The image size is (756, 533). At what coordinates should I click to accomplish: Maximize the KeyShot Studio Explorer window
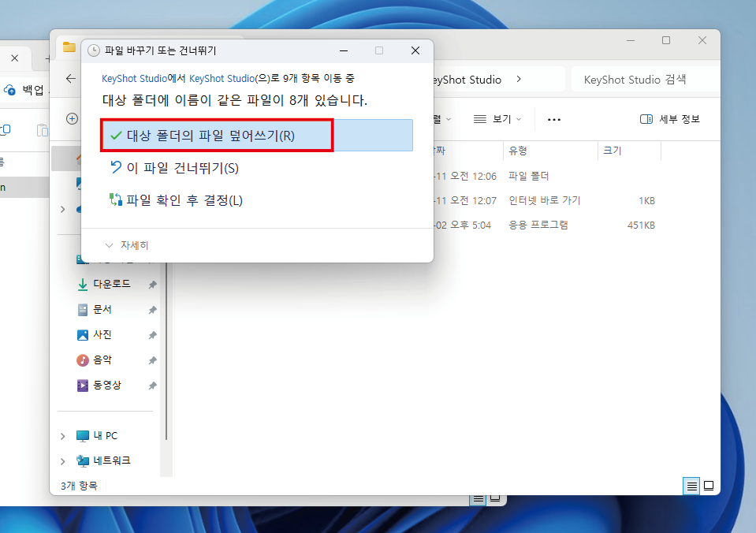coord(666,40)
